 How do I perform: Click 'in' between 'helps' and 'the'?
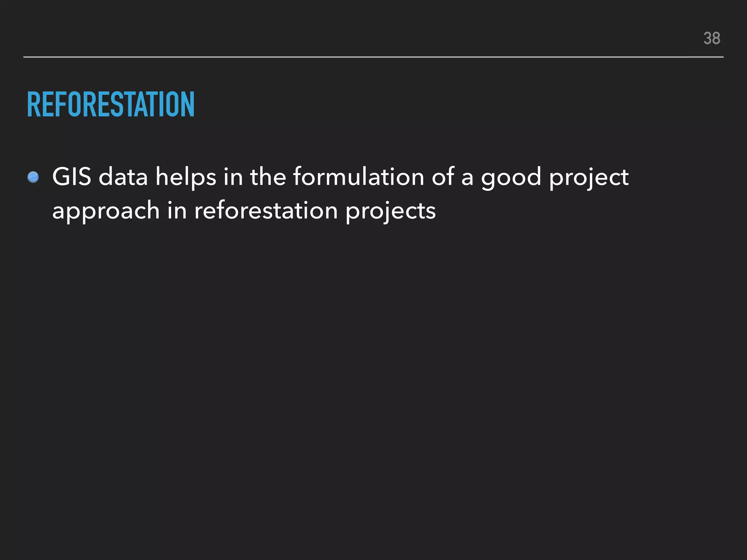[233, 177]
